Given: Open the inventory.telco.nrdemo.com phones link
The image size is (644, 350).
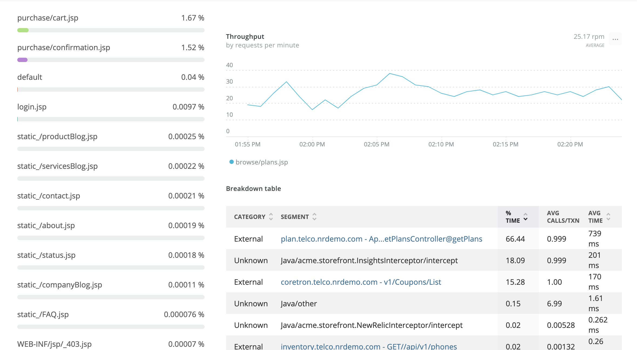Looking at the screenshot, I should tap(368, 346).
